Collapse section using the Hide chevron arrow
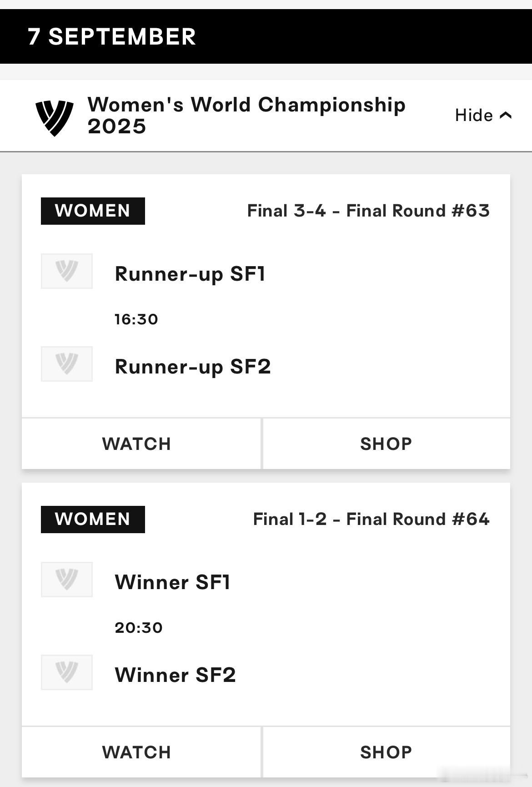Image resolution: width=532 pixels, height=787 pixels. coord(506,116)
